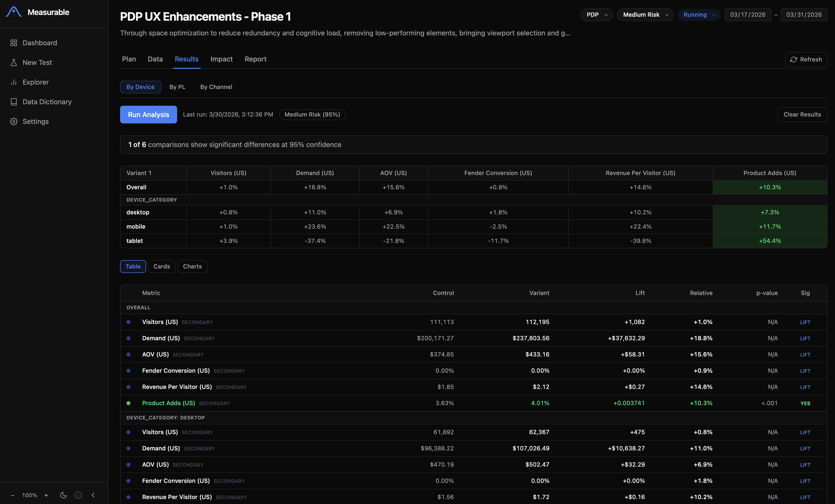
Task: Click the Run Analysis button
Action: point(148,115)
